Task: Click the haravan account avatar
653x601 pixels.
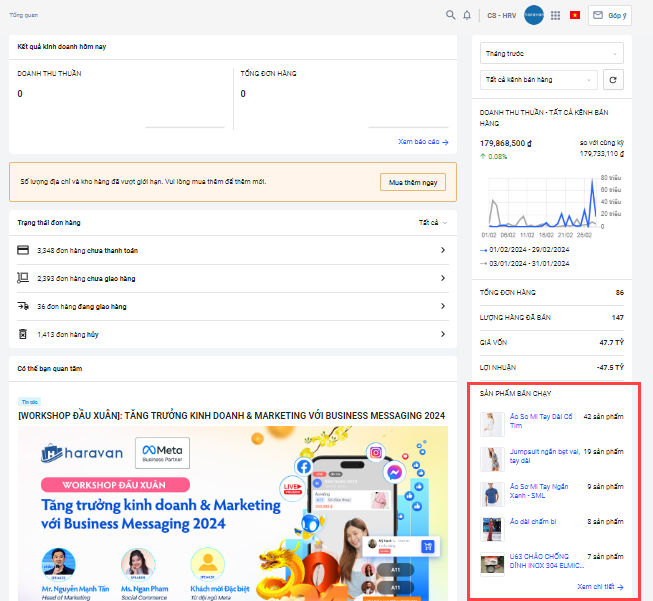Action: pyautogui.click(x=534, y=15)
